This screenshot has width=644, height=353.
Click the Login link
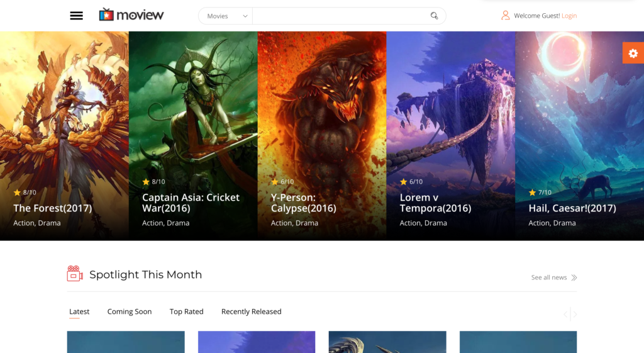tap(569, 16)
